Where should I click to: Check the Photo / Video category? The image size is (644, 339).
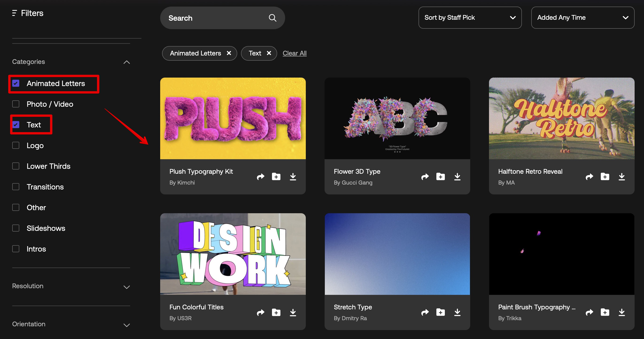(x=16, y=104)
